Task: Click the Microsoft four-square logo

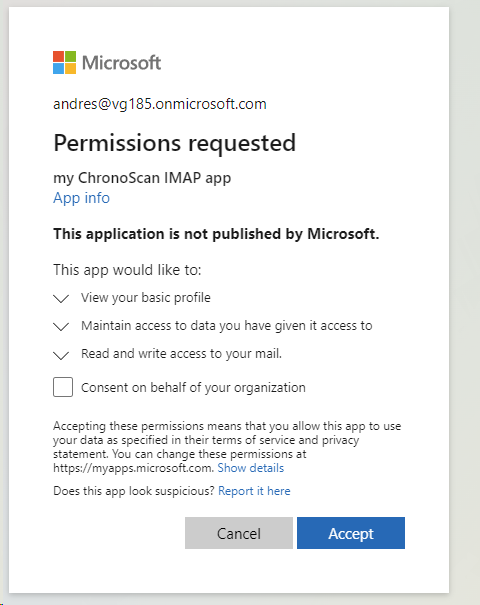Action: click(x=64, y=63)
